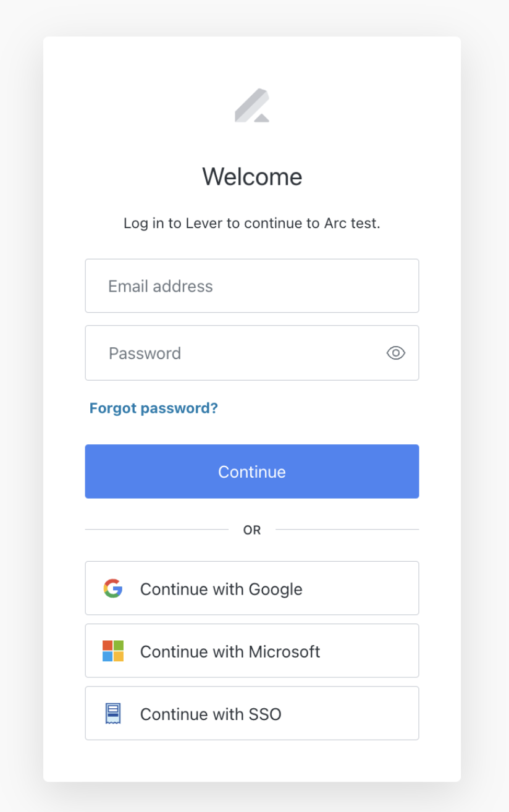Focus the Password input field
This screenshot has width=509, height=812.
point(235,353)
